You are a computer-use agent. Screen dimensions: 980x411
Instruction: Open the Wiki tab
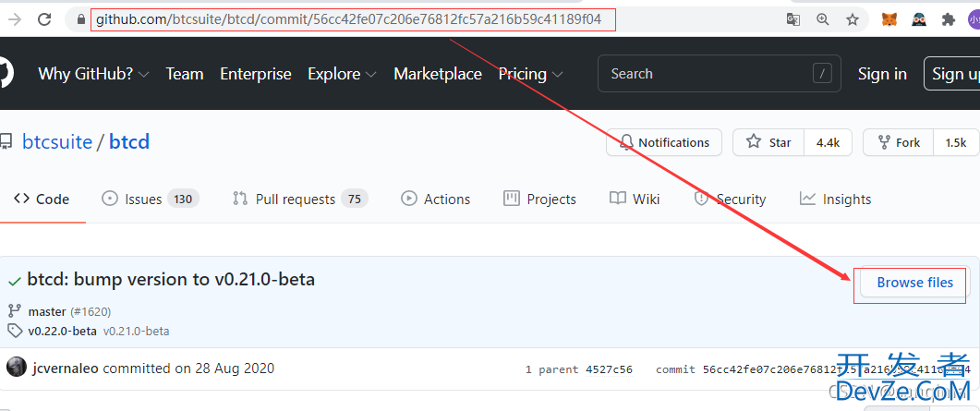point(635,199)
